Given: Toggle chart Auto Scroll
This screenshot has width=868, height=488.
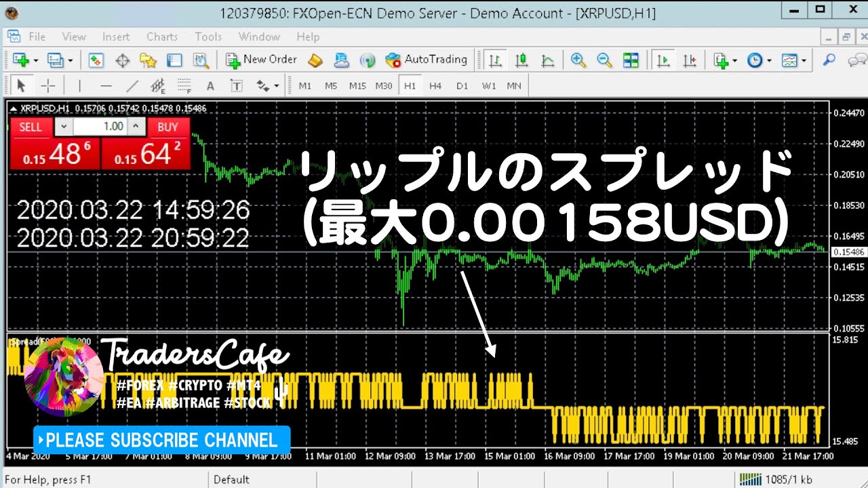Looking at the screenshot, I should click(x=663, y=60).
